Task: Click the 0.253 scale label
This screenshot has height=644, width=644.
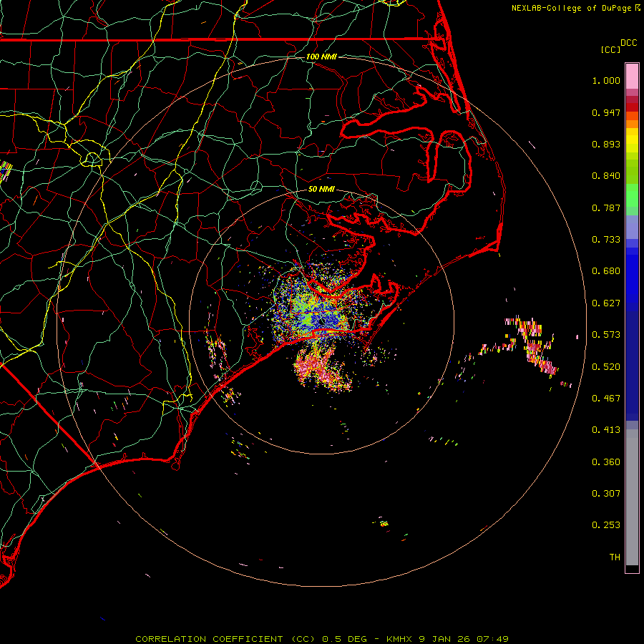Action: (x=606, y=525)
